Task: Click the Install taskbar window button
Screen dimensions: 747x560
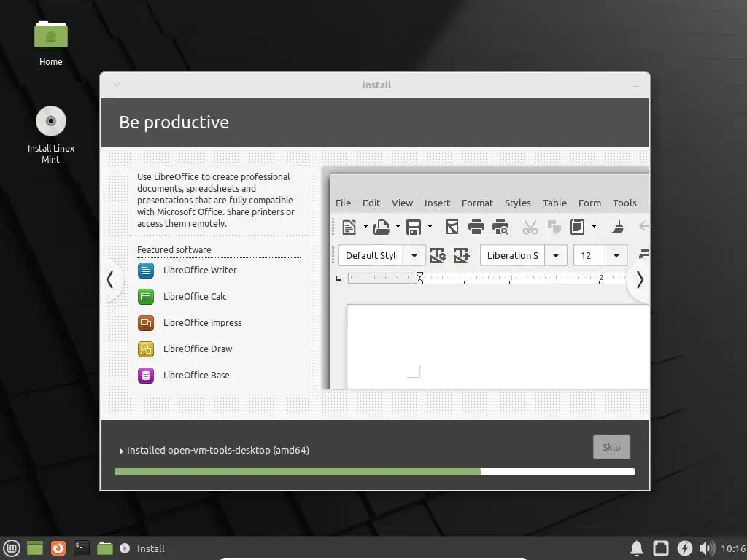Action: tap(142, 548)
